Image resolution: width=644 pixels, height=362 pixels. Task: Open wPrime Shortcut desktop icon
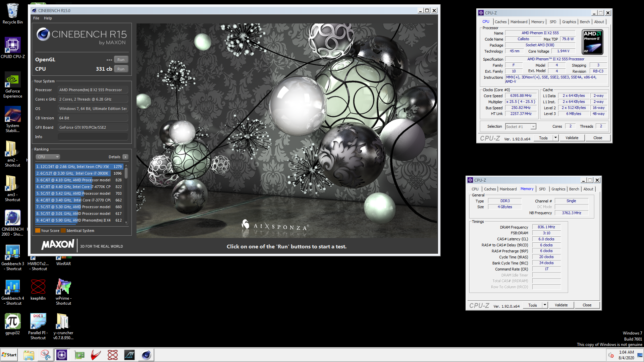[x=63, y=292]
